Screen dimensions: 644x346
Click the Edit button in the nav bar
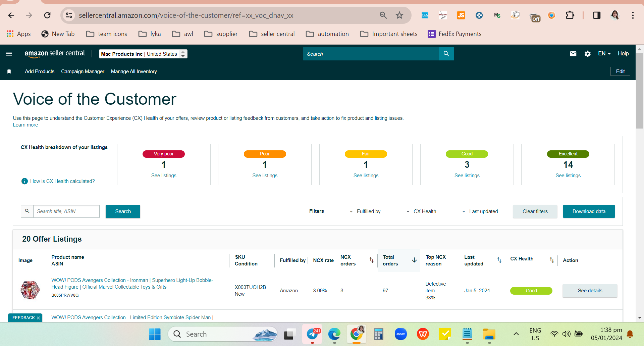[x=620, y=71]
